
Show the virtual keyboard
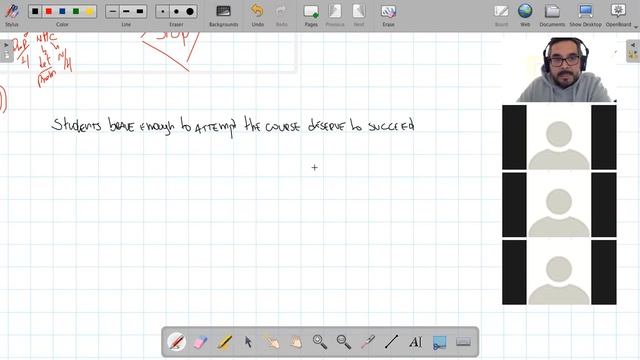coord(463,342)
